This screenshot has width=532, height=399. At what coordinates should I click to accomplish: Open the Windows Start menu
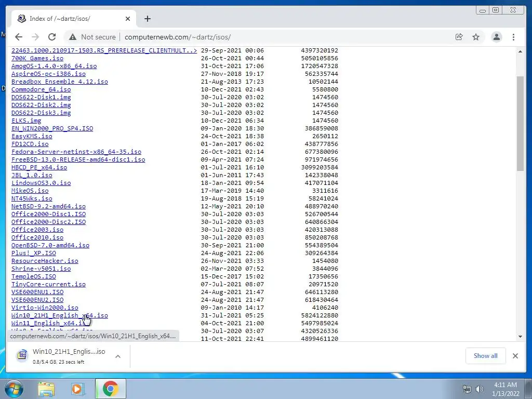coord(14,389)
